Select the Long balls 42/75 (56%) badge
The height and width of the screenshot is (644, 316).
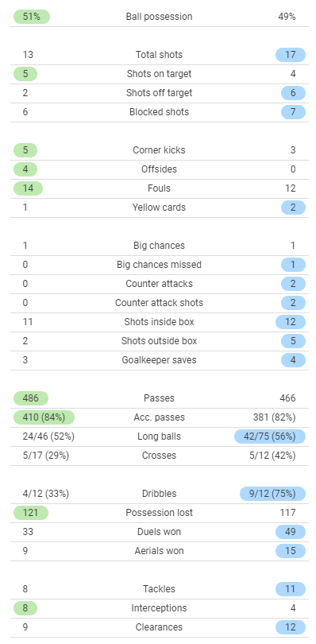coord(270,436)
